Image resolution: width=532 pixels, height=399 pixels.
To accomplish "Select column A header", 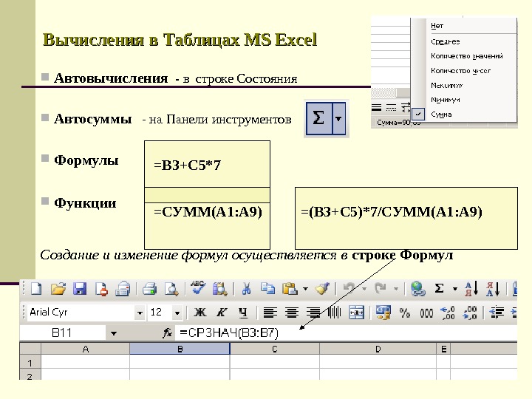I will [85, 349].
